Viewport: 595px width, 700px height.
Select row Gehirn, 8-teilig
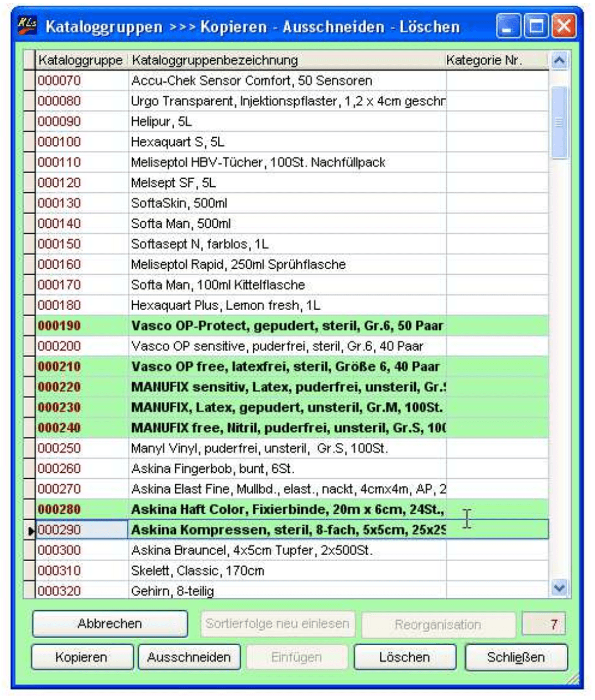point(286,590)
